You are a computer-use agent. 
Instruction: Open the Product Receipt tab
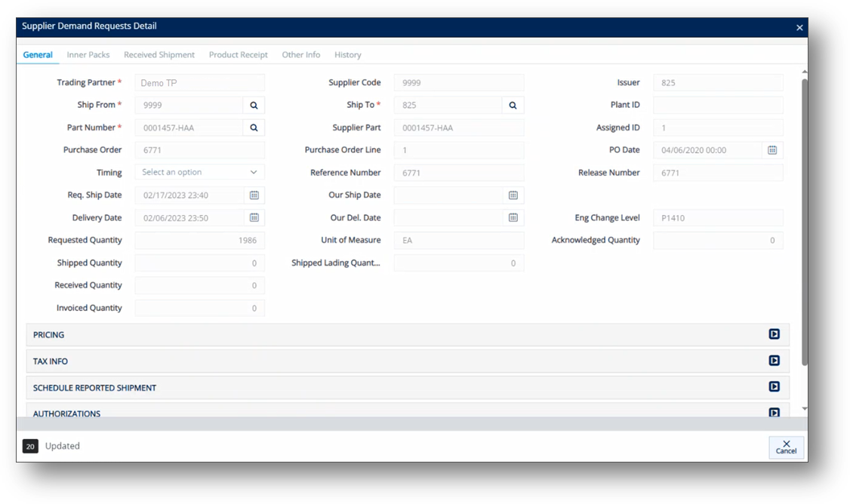click(x=239, y=55)
